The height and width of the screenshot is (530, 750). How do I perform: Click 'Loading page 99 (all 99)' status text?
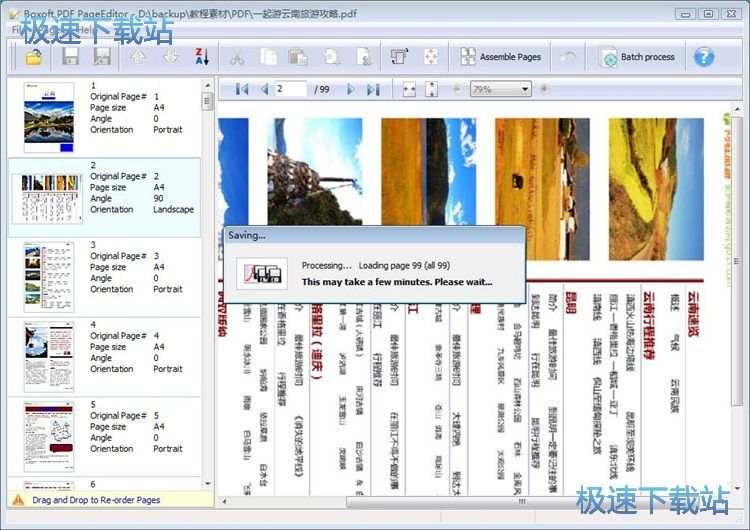coord(404,265)
